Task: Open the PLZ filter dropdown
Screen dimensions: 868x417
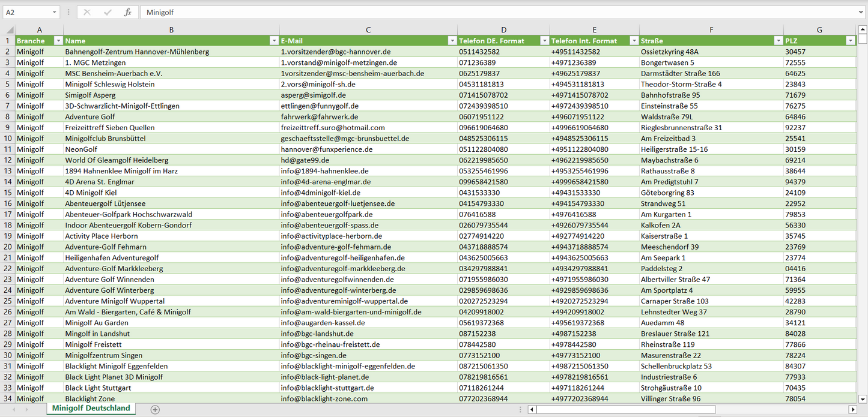Action: (x=850, y=41)
